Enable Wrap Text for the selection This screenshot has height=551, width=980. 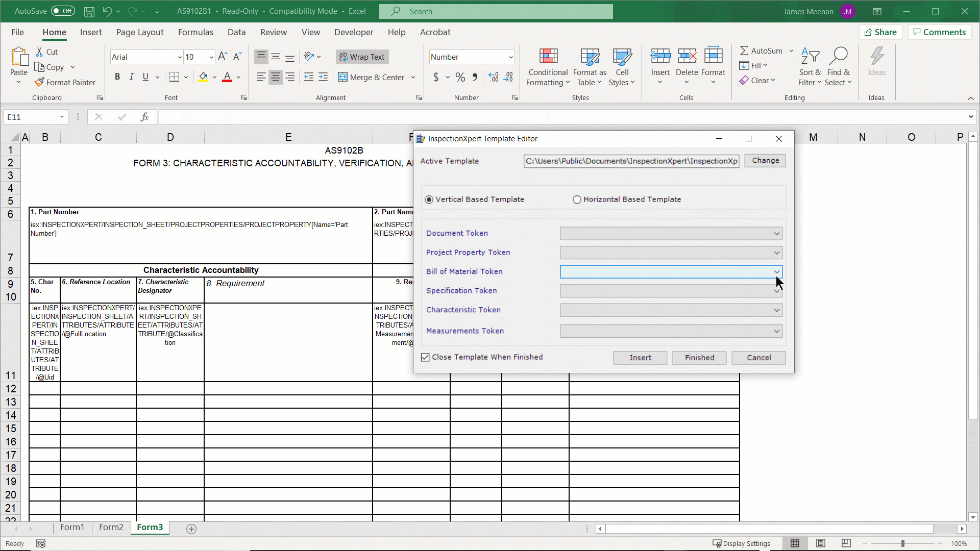362,57
